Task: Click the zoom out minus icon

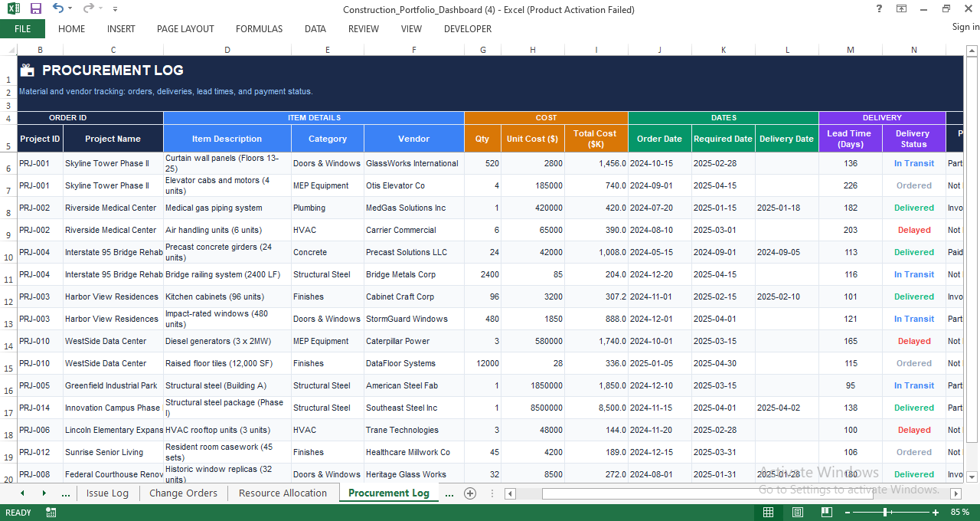Action: coord(848,513)
